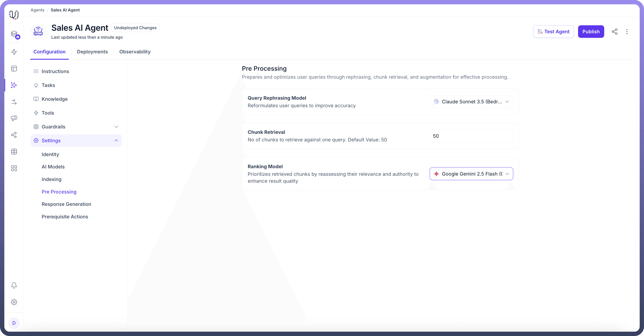Screen dimensions: 644x336
Task: Open the megaphone icon in left sidebar
Action: click(14, 118)
